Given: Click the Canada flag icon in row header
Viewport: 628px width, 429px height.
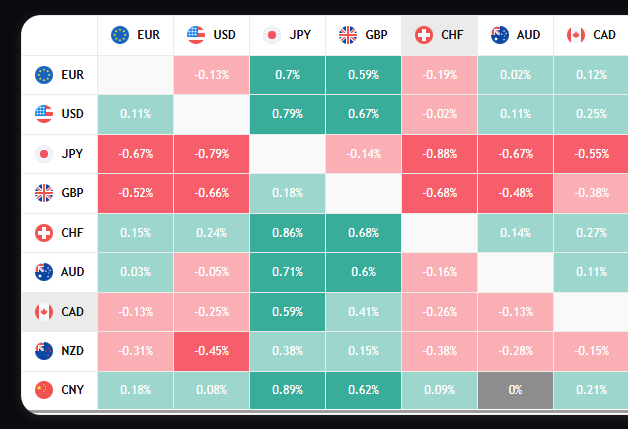Looking at the screenshot, I should pyautogui.click(x=43, y=312).
